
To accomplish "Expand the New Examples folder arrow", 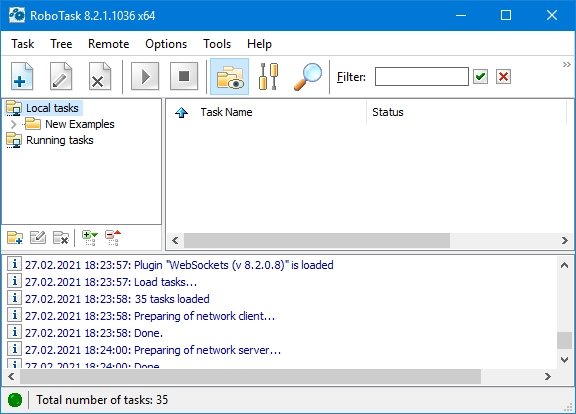I will (x=14, y=124).
